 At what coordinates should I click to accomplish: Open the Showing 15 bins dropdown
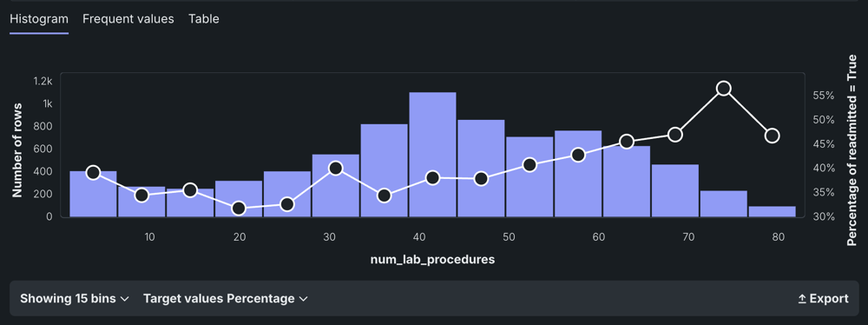(74, 298)
